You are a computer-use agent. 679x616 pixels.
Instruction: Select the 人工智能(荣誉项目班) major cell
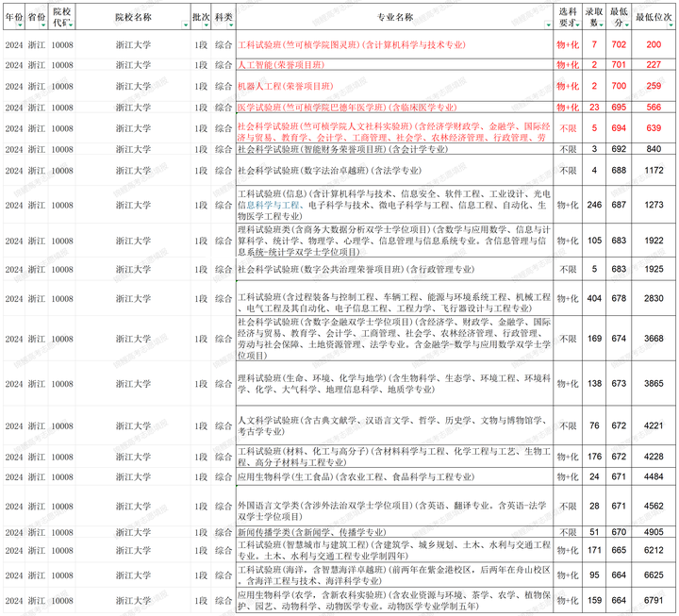(x=394, y=65)
